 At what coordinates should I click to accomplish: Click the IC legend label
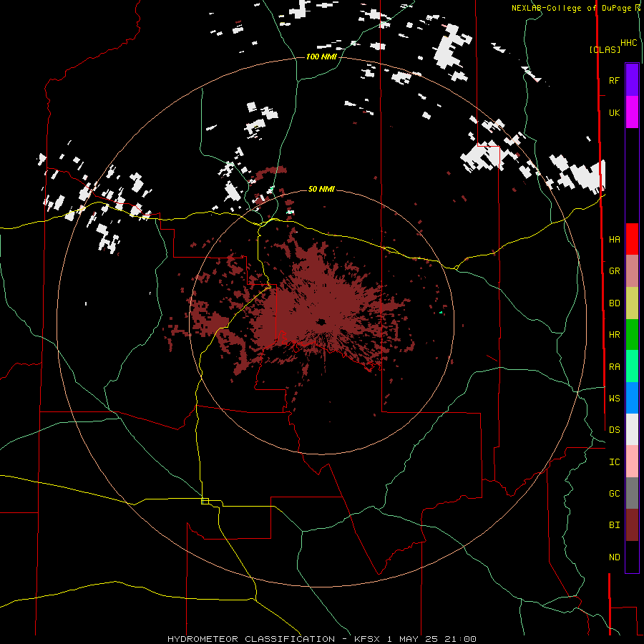614,462
